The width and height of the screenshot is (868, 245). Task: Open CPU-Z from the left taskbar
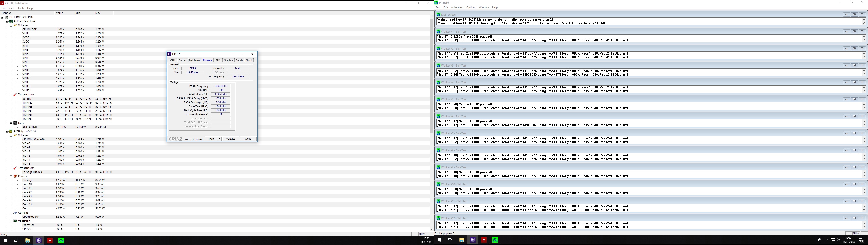click(x=39, y=240)
